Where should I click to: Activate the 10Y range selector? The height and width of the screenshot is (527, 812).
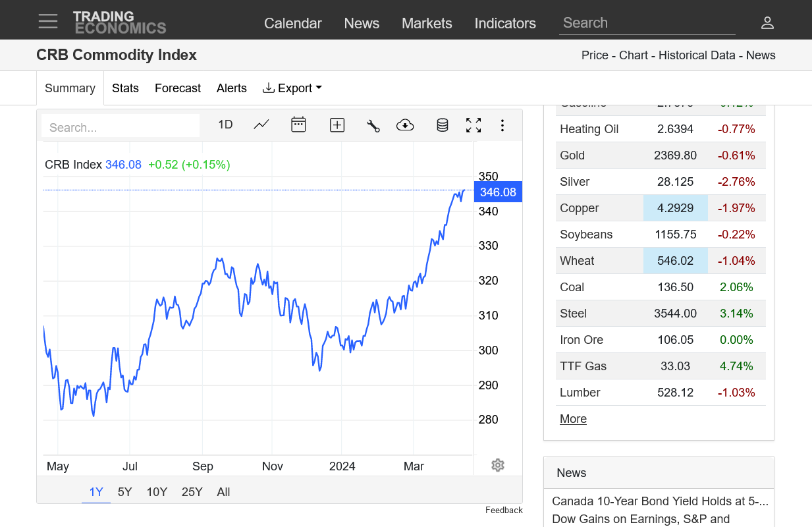point(157,491)
